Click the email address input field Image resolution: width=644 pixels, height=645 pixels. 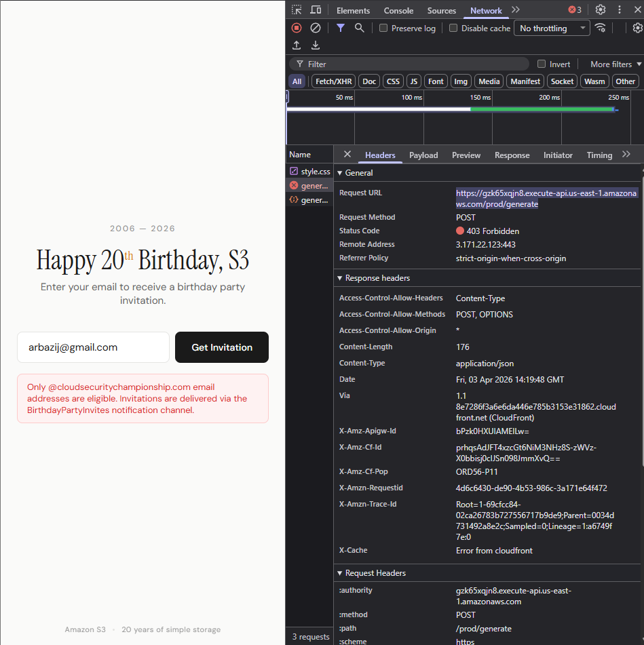pyautogui.click(x=93, y=347)
